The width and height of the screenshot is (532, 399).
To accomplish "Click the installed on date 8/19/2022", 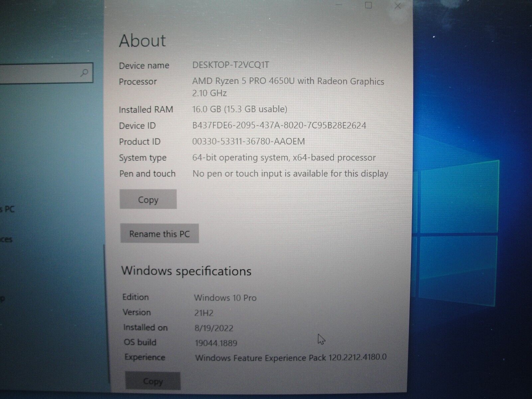I will pyautogui.click(x=214, y=328).
